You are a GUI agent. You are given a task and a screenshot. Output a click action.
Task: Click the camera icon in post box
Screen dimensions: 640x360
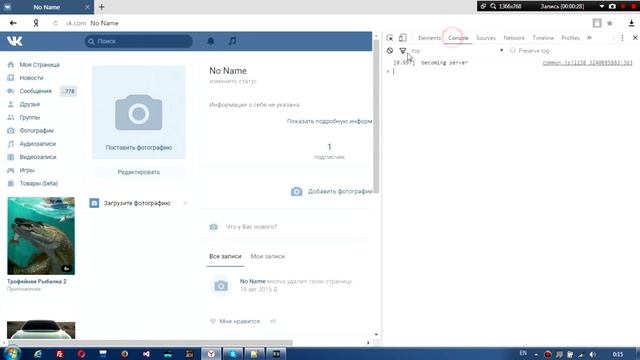coord(213,227)
